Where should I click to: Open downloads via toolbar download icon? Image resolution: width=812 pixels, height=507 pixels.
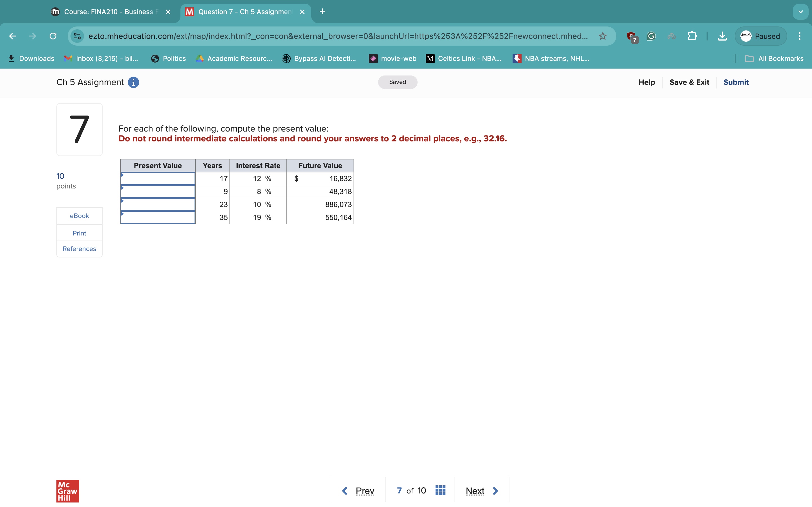722,36
